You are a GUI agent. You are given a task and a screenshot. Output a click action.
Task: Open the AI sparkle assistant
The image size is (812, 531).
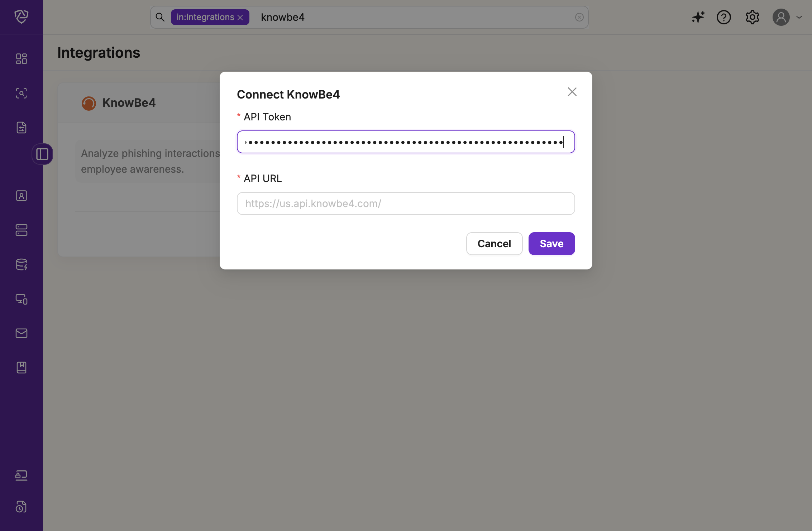click(698, 17)
